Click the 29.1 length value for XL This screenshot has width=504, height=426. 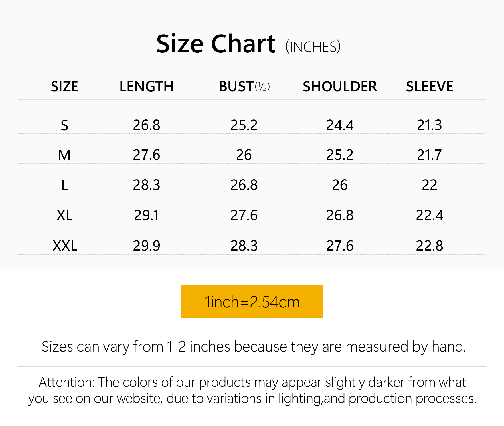pos(146,215)
